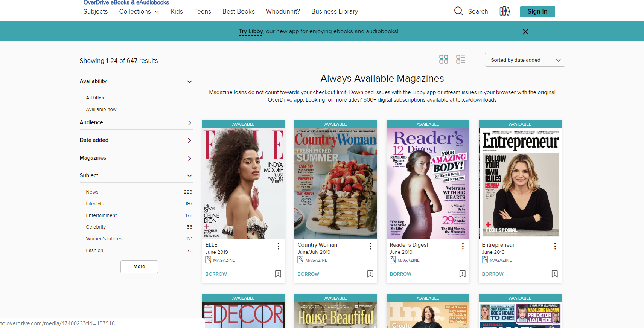Expand the Date added filter
Viewport: 644px width, 328px height.
tap(136, 140)
